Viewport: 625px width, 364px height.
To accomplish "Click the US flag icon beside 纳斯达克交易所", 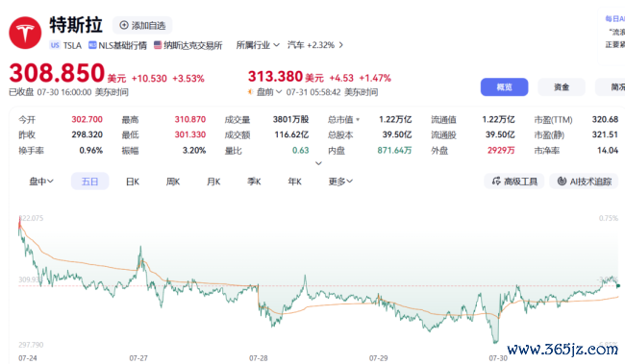I will pyautogui.click(x=158, y=45).
